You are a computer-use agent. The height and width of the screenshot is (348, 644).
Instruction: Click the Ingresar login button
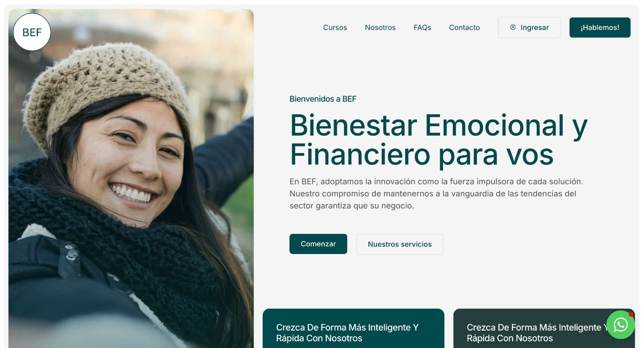(x=529, y=28)
